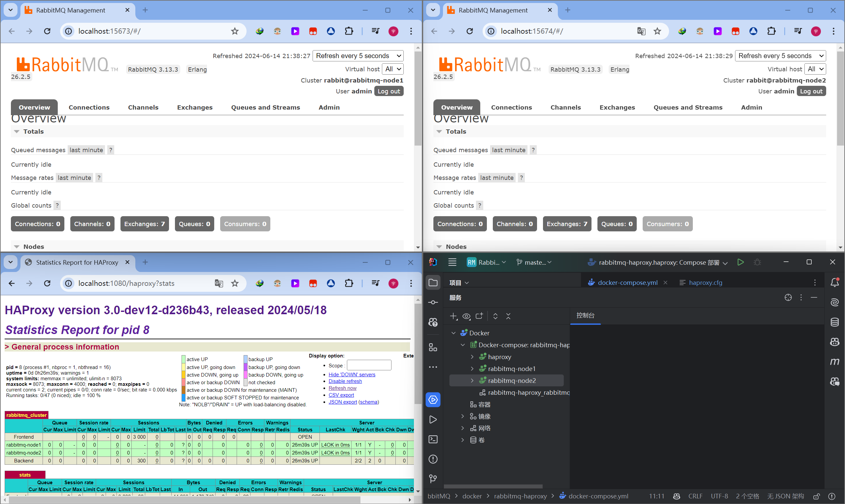Open the Terminal icon in IDE sidebar
The width and height of the screenshot is (845, 504).
click(433, 439)
